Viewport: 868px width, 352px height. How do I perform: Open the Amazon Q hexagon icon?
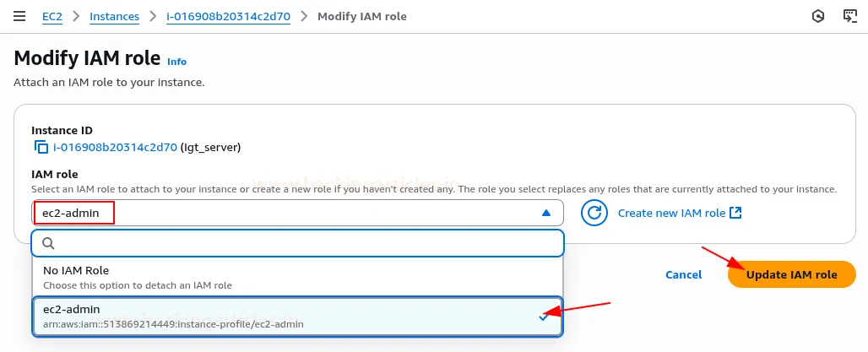point(817,17)
